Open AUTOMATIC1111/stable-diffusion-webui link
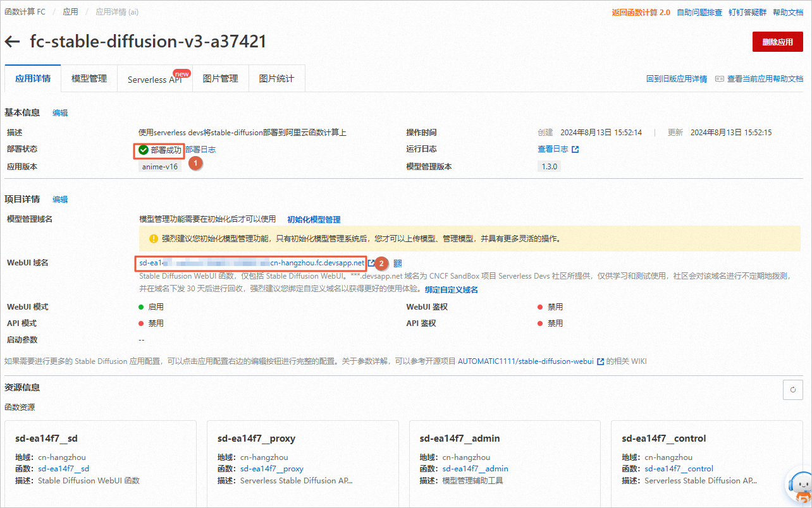 (526, 361)
